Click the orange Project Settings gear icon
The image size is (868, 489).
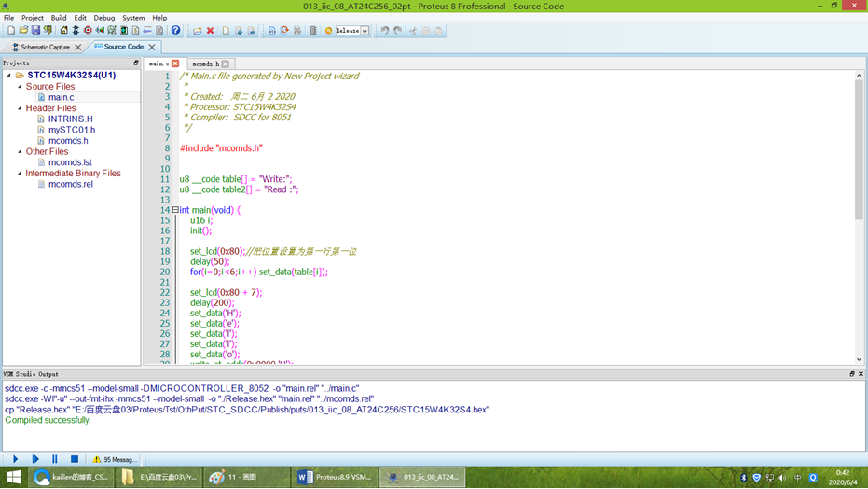pyautogui.click(x=328, y=31)
